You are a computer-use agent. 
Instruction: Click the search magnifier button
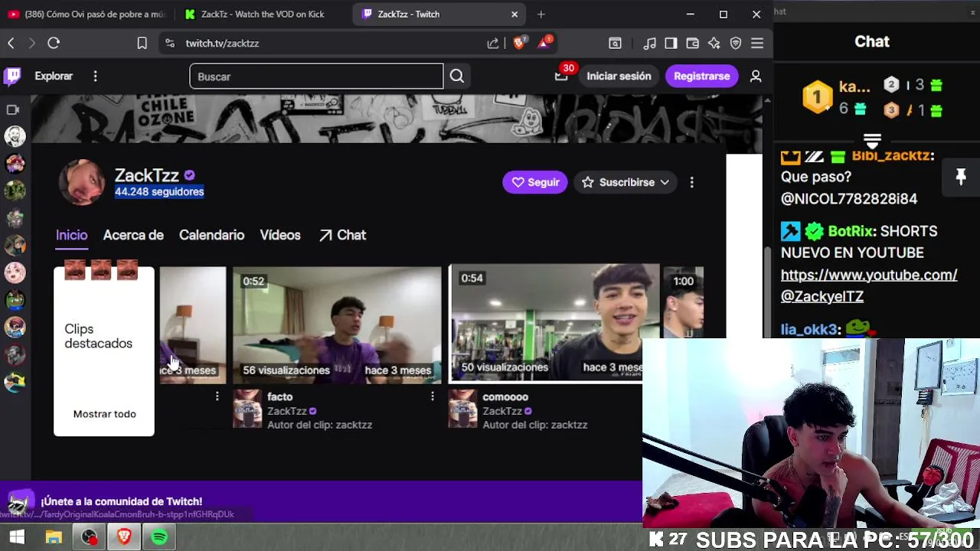click(x=457, y=76)
